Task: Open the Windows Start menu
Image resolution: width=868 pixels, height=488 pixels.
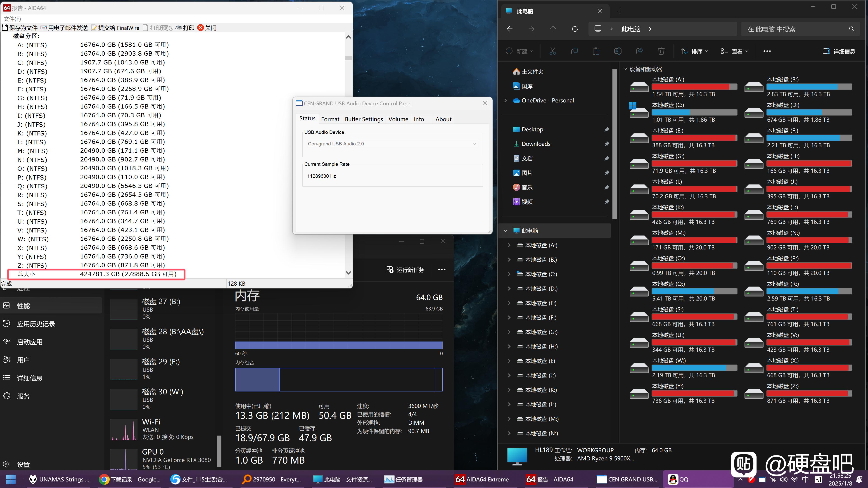Action: [11, 479]
